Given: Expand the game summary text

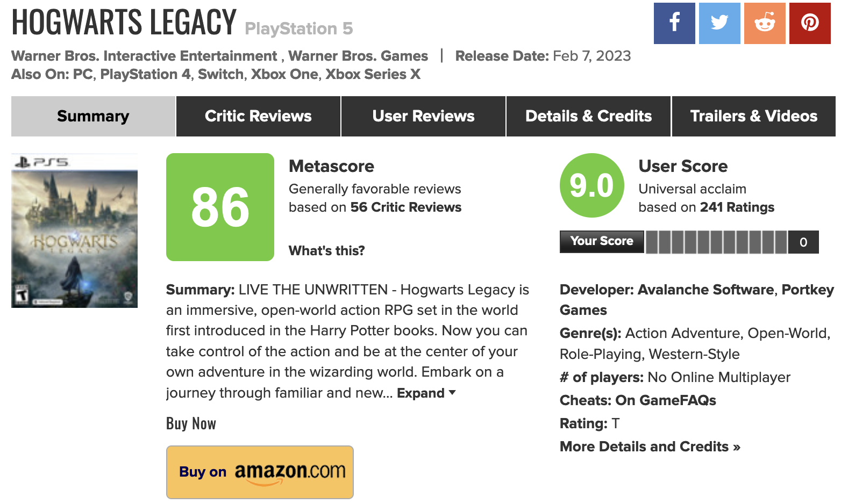Looking at the screenshot, I should point(426,393).
